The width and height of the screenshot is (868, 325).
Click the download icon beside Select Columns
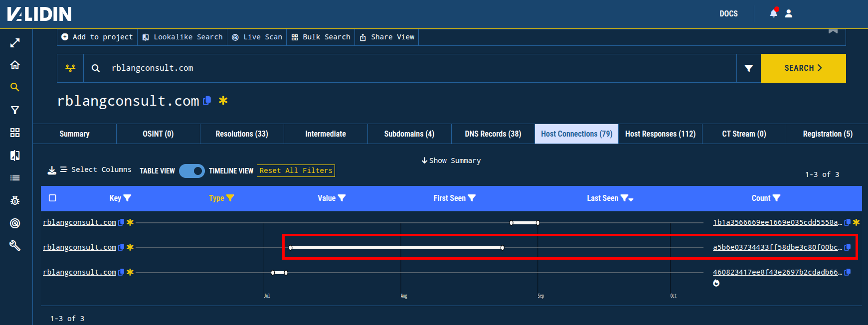point(52,170)
